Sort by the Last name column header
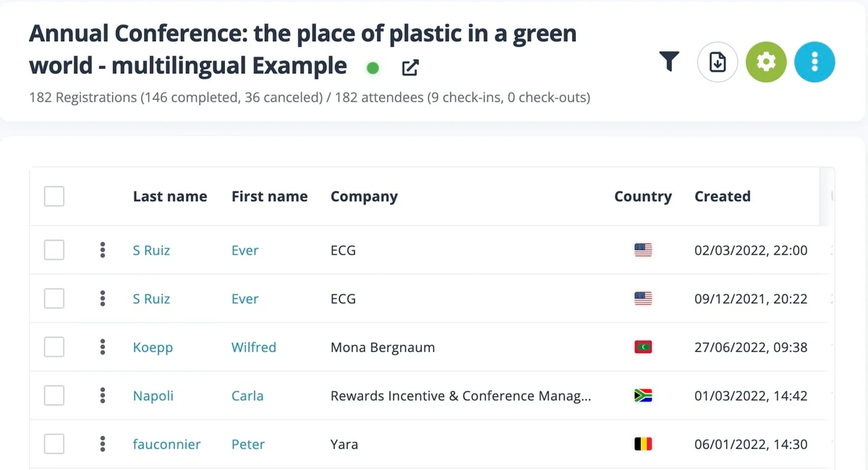The width and height of the screenshot is (868, 470). click(170, 196)
